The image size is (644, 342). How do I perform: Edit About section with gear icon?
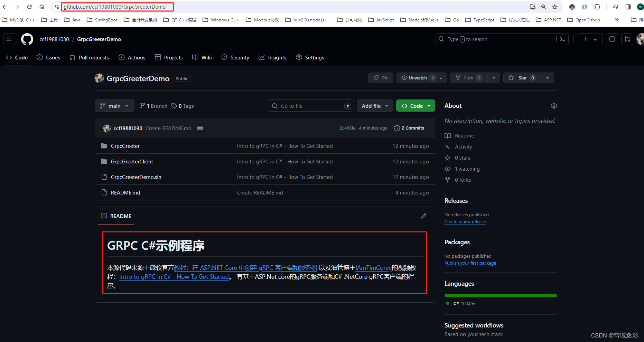[554, 106]
